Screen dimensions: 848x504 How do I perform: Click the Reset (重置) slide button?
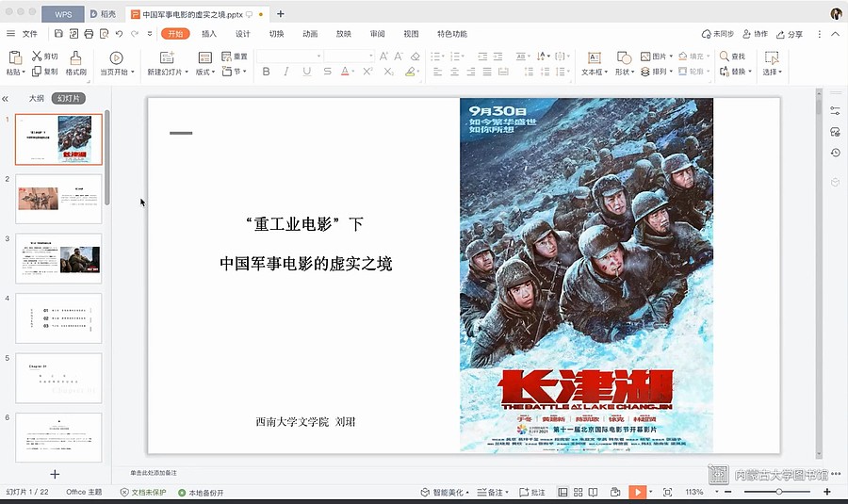[235, 57]
